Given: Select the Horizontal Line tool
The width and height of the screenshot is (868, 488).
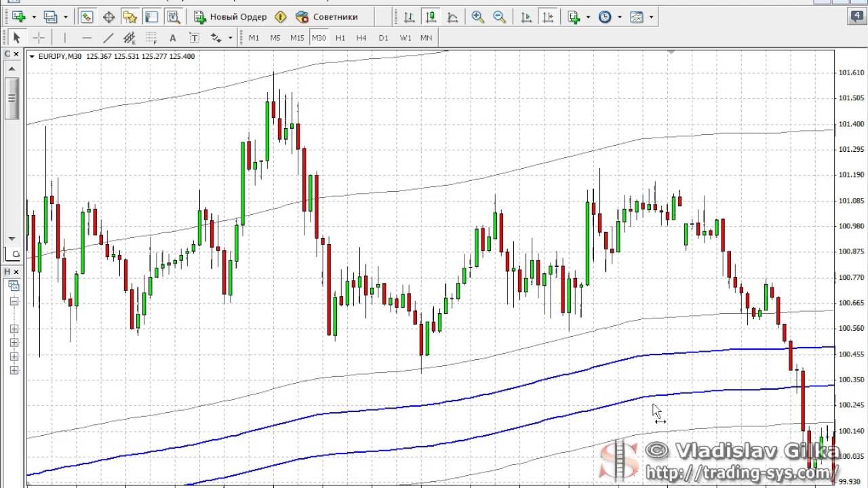Looking at the screenshot, I should tap(86, 38).
